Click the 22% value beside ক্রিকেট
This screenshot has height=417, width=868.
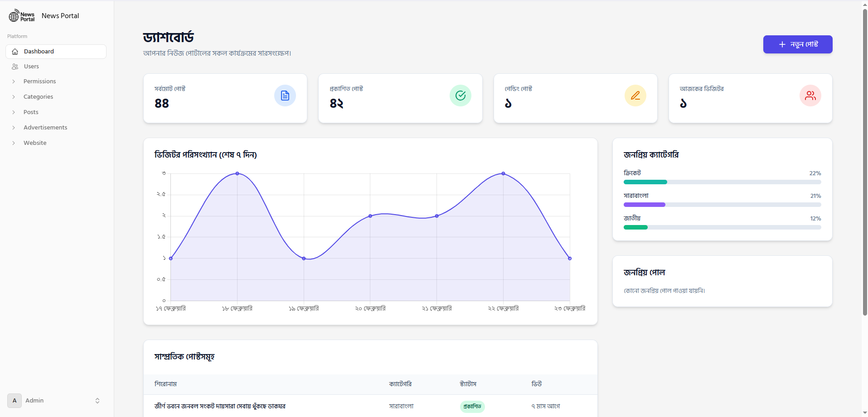pyautogui.click(x=815, y=173)
